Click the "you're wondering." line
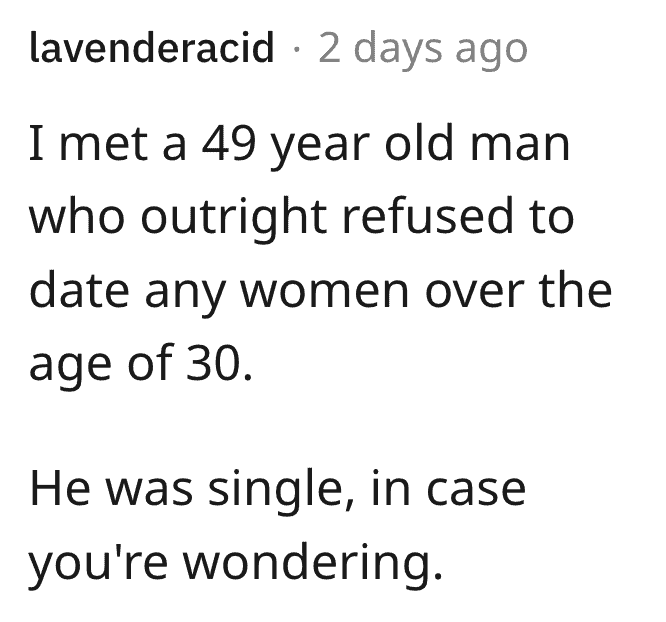Screen dimensions: 666x622 236,565
